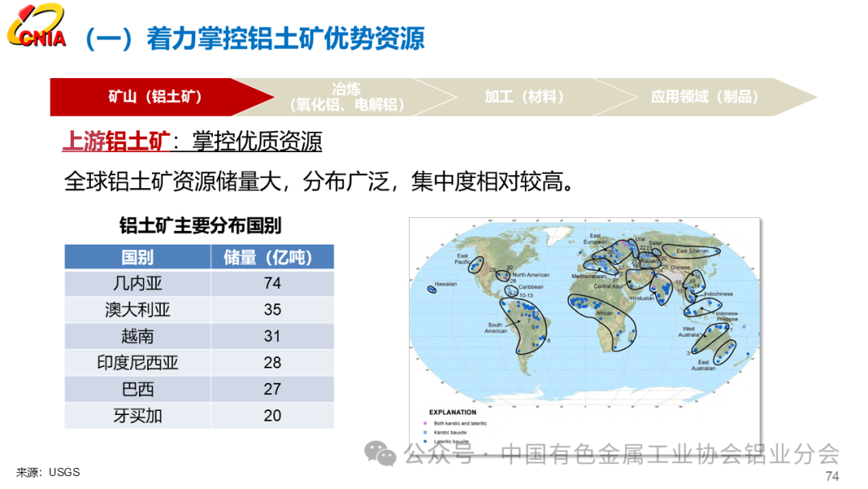Image resolution: width=868 pixels, height=489 pixels.
Task: Click the 澳大利亚 table cell
Action: coord(137,310)
